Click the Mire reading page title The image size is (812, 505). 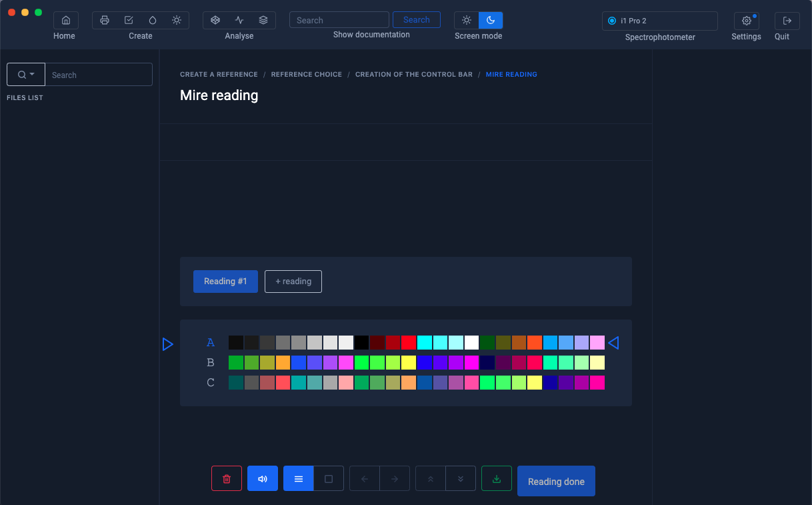point(219,95)
